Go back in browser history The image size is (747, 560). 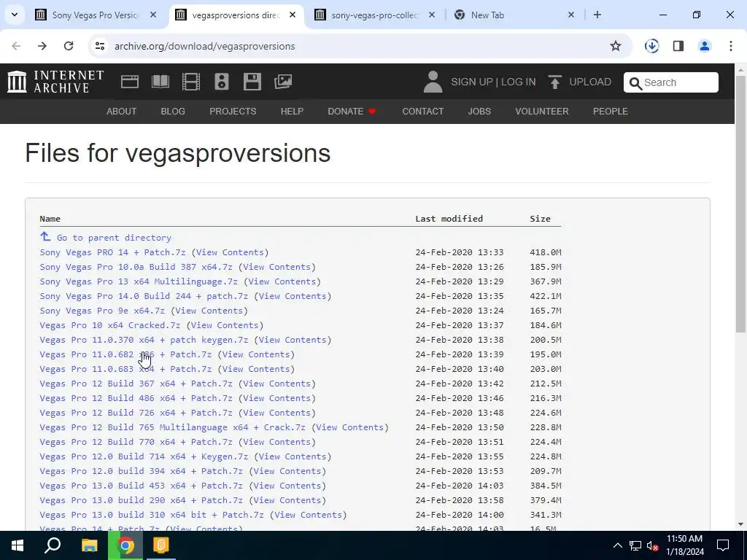(x=16, y=46)
